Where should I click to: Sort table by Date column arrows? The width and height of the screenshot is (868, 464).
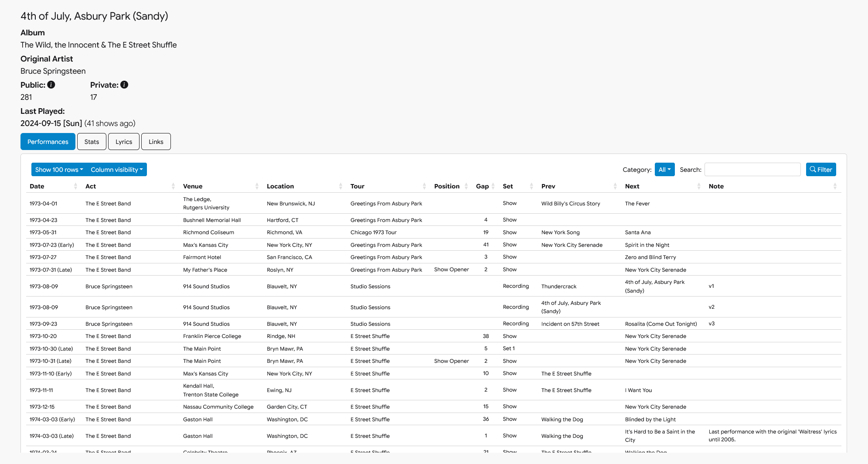(75, 186)
